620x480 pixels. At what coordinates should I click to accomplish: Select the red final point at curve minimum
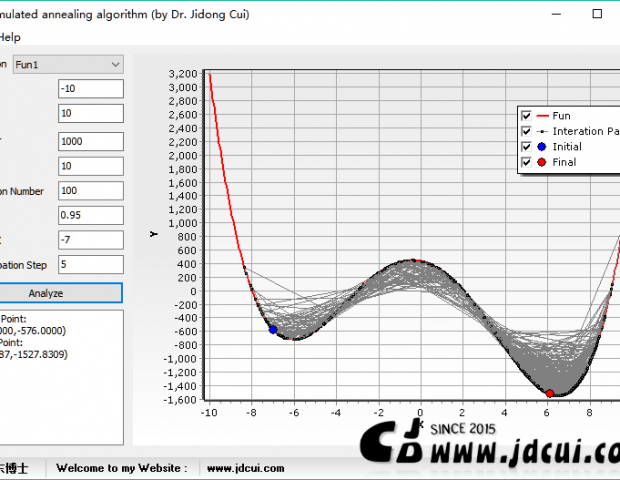(550, 393)
